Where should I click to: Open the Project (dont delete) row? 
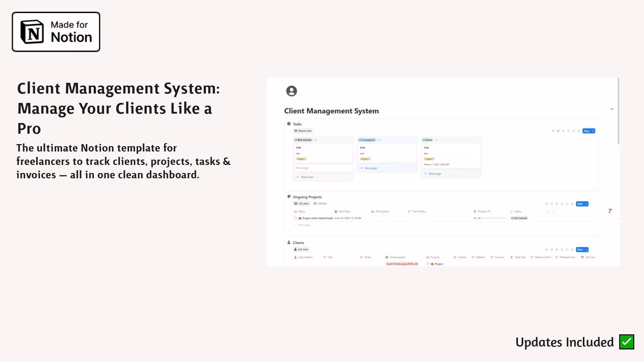tap(317, 218)
